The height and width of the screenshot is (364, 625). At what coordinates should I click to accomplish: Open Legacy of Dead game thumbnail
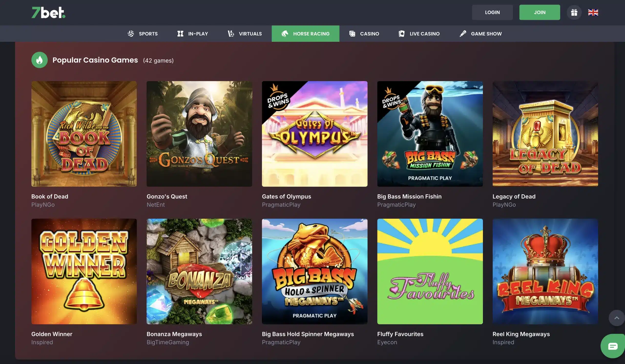pyautogui.click(x=545, y=134)
